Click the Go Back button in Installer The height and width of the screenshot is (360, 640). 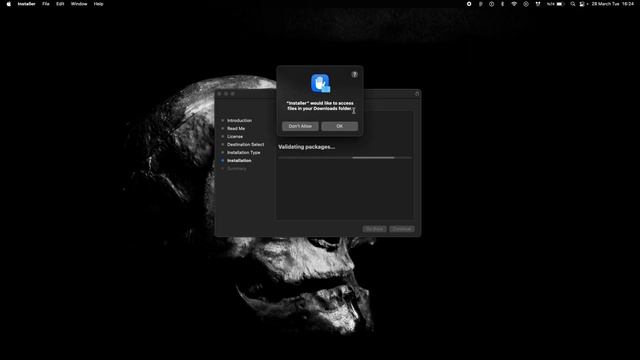click(x=374, y=229)
